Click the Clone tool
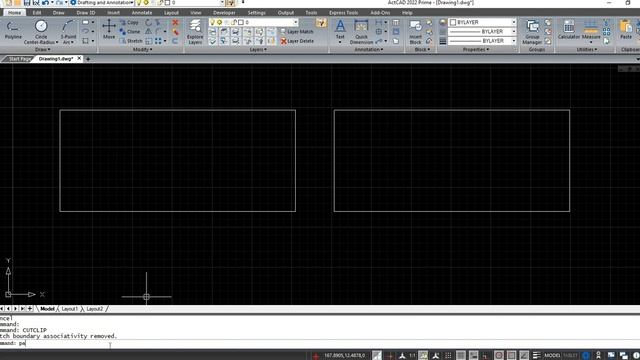Image resolution: width=640 pixels, height=360 pixels. point(130,31)
